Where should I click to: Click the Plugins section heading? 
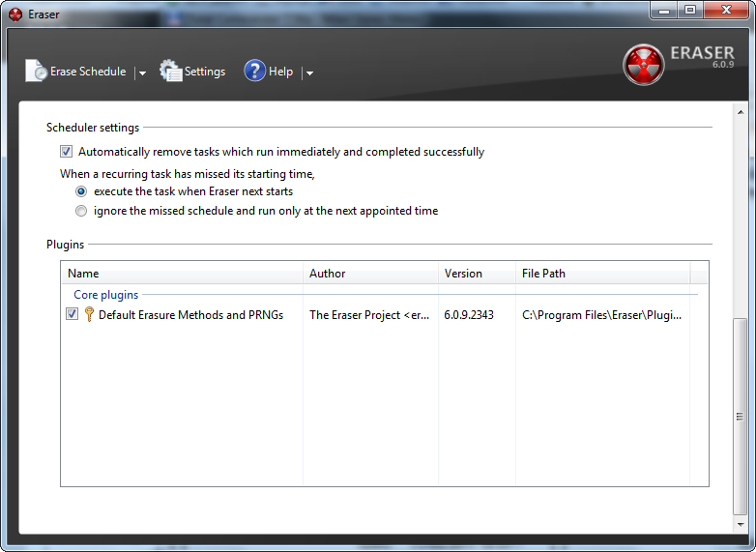tap(65, 245)
